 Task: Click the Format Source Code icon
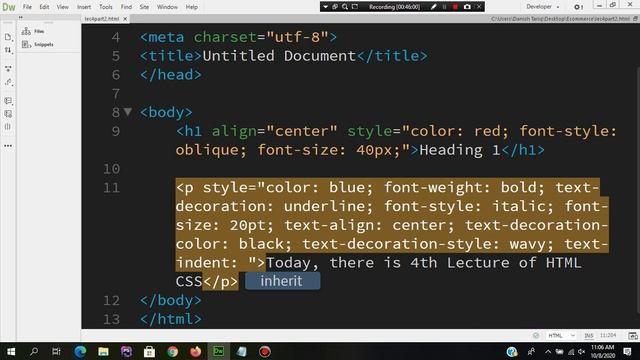[8, 82]
